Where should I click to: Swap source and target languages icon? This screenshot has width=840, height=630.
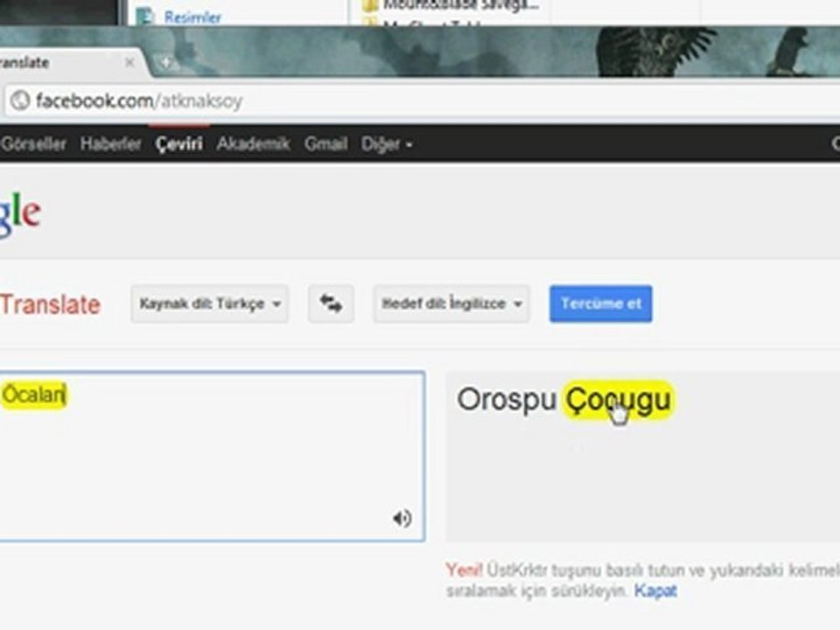point(331,304)
